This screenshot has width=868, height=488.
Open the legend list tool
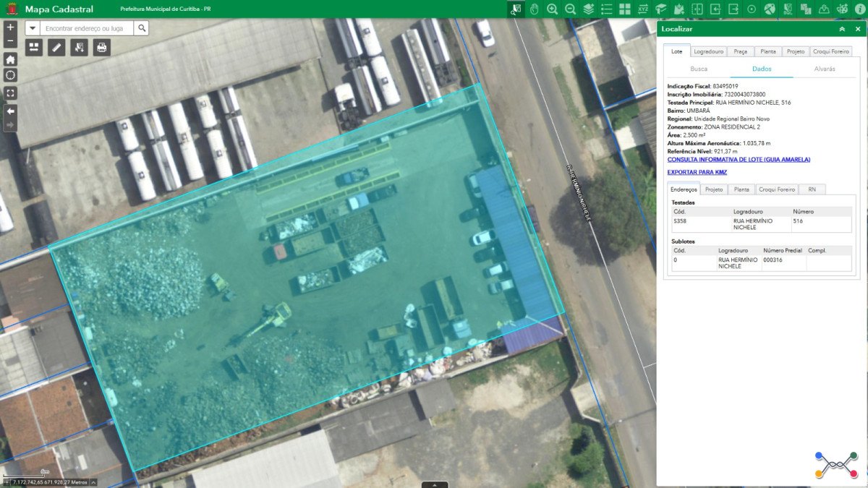tap(606, 9)
